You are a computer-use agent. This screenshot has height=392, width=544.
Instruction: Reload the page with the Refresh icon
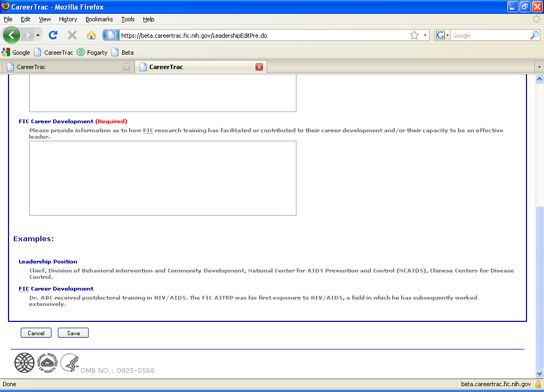[53, 35]
